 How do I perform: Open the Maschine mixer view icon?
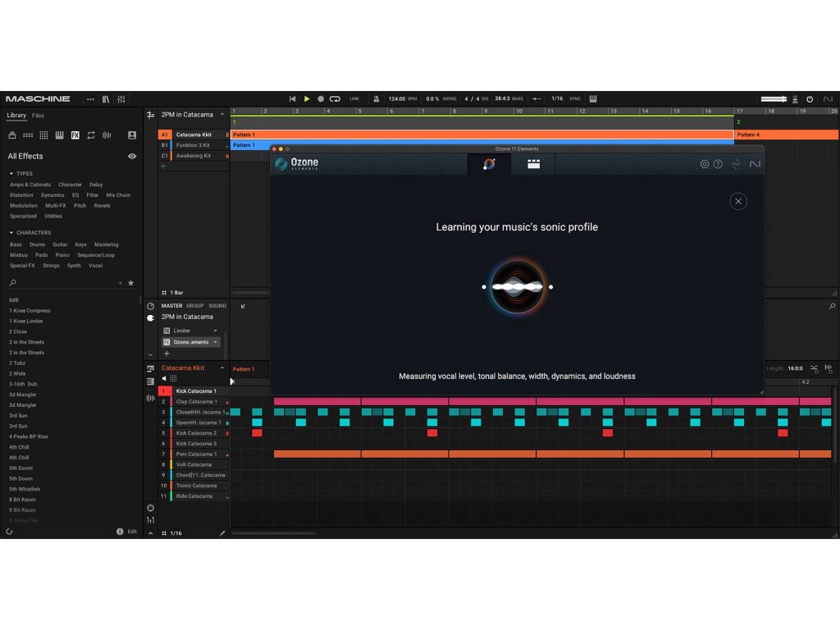(121, 99)
